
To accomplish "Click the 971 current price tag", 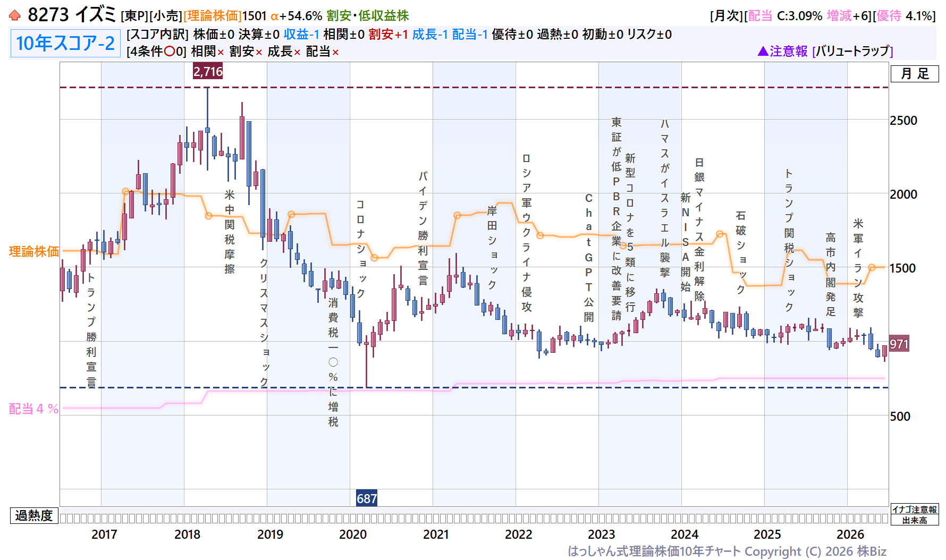I will pyautogui.click(x=899, y=344).
